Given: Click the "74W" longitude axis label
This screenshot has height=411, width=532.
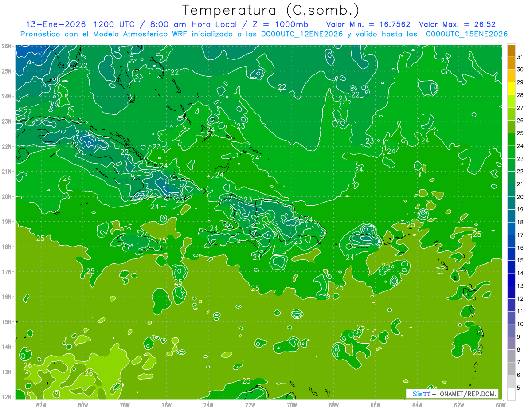Looking at the screenshot, I should 208,404.
